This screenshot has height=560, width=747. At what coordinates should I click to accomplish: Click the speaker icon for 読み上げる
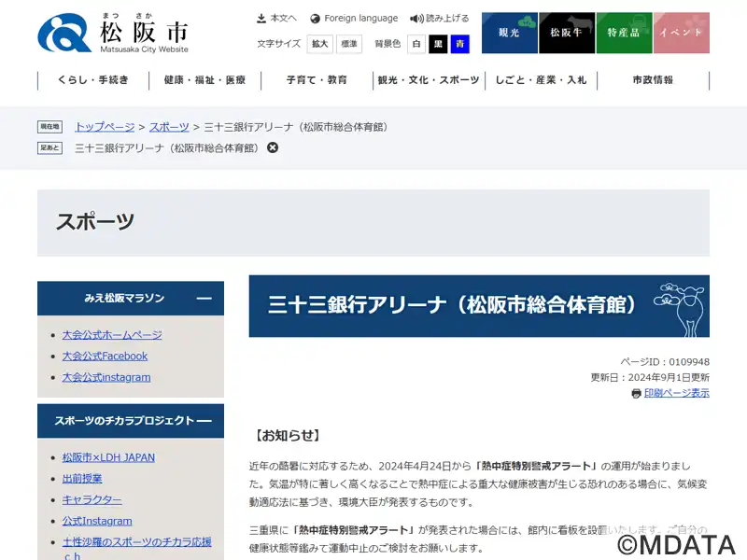[416, 19]
